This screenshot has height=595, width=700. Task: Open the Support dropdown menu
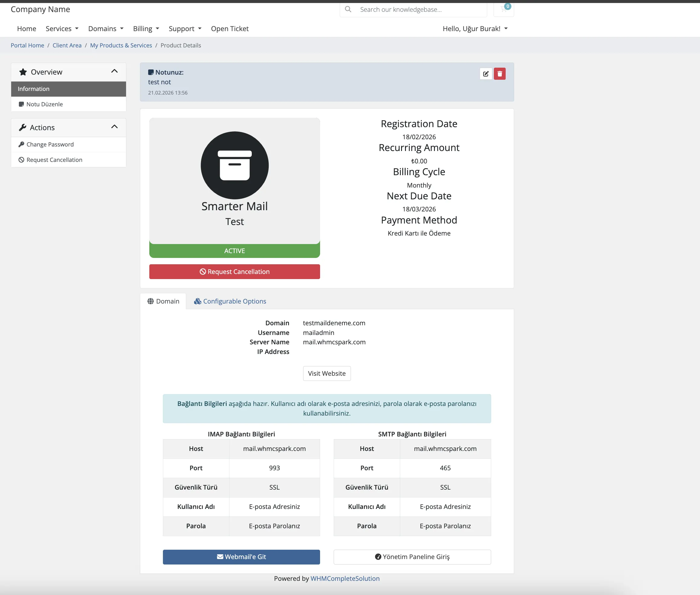pyautogui.click(x=185, y=29)
